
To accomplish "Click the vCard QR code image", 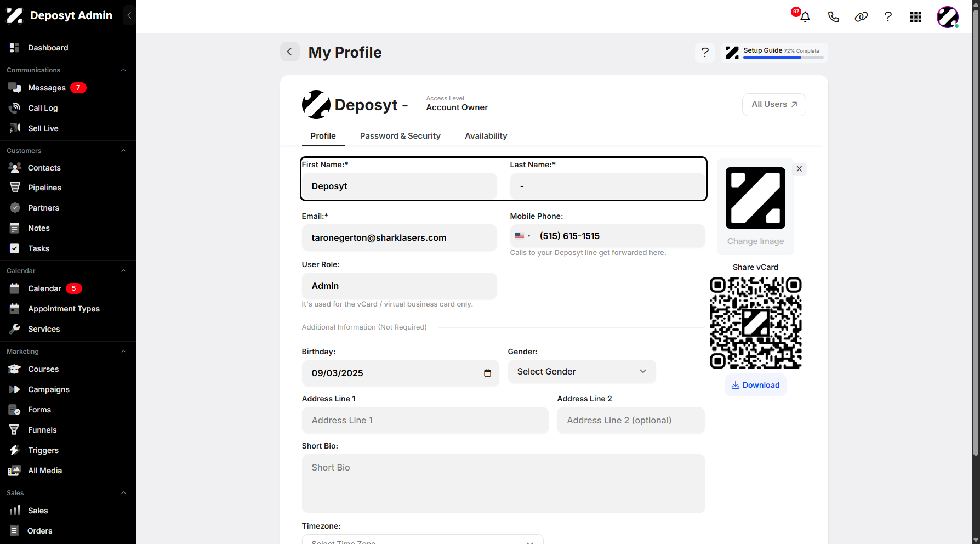I will [x=755, y=322].
